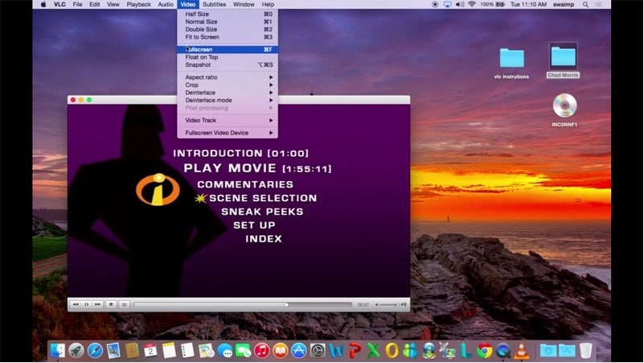Click INDEX in the DVD menu
This screenshot has width=644, height=363.
coord(264,239)
